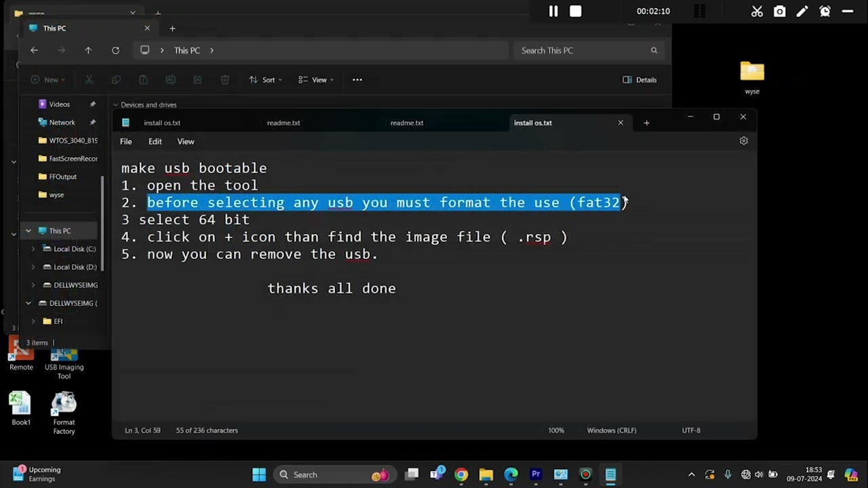Close the active install os.txt tab
The height and width of the screenshot is (488, 868).
(620, 123)
